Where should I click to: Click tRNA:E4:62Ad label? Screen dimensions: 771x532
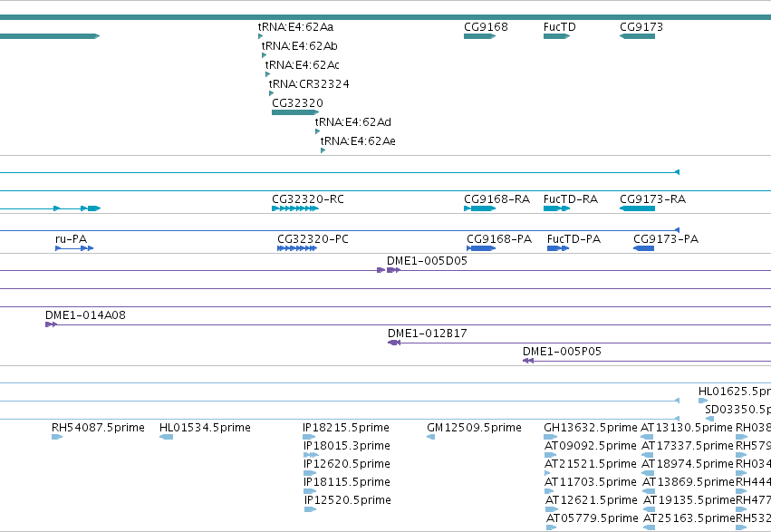click(x=353, y=122)
